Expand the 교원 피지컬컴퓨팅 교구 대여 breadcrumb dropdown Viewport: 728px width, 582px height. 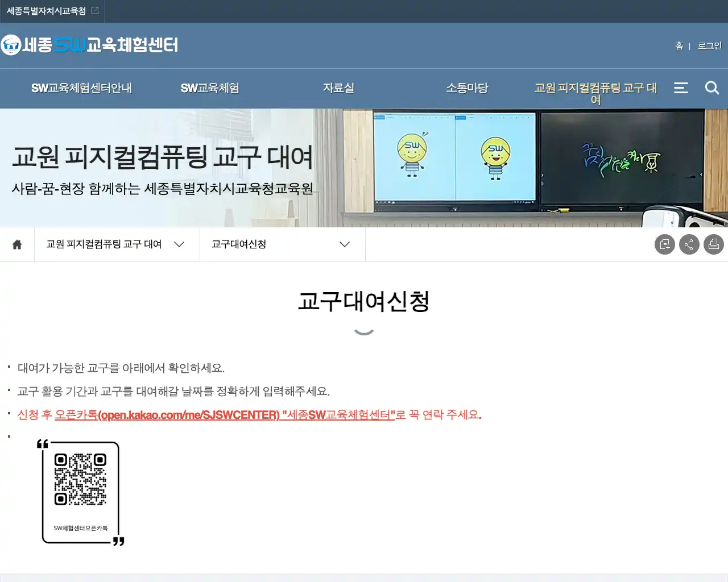click(x=117, y=244)
